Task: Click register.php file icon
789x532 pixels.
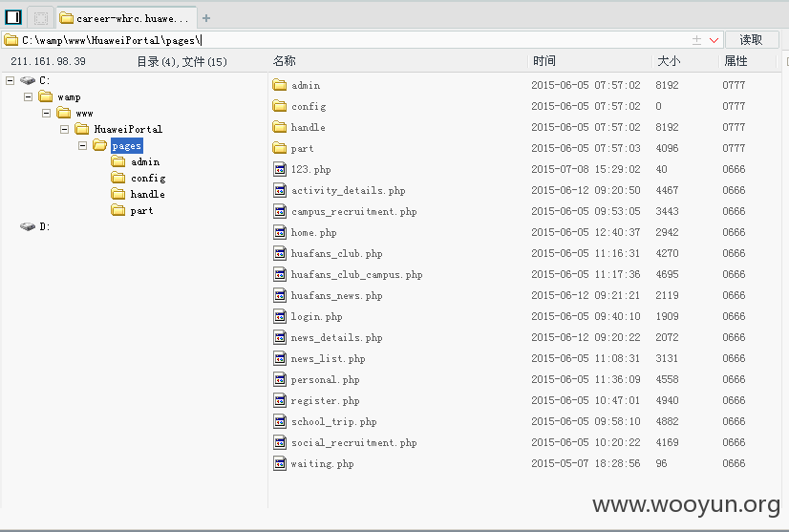Action: pyautogui.click(x=280, y=400)
